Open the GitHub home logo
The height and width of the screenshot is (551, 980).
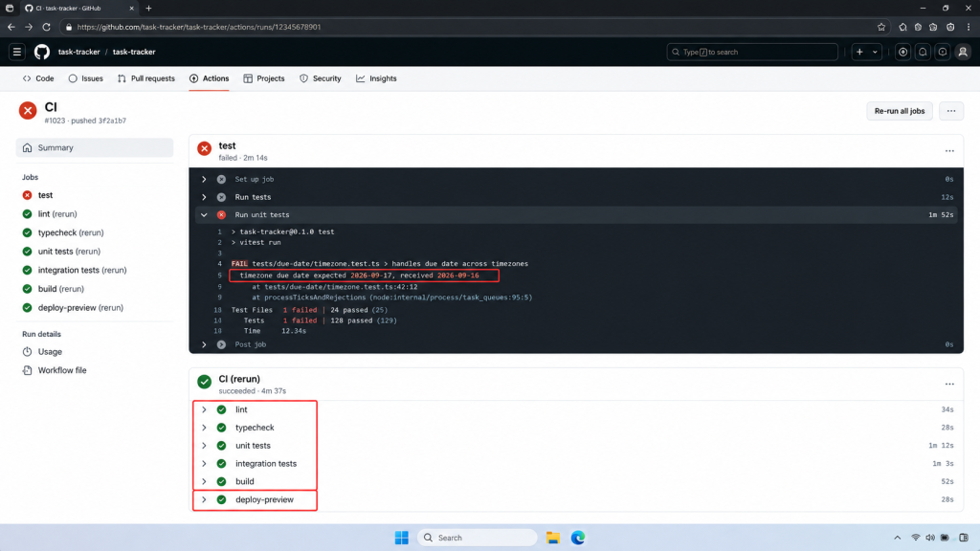[x=42, y=52]
